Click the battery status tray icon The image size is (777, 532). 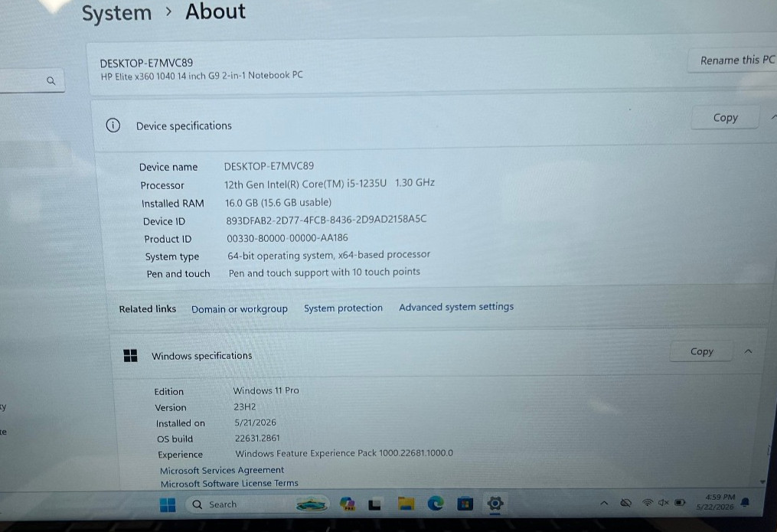pos(680,502)
